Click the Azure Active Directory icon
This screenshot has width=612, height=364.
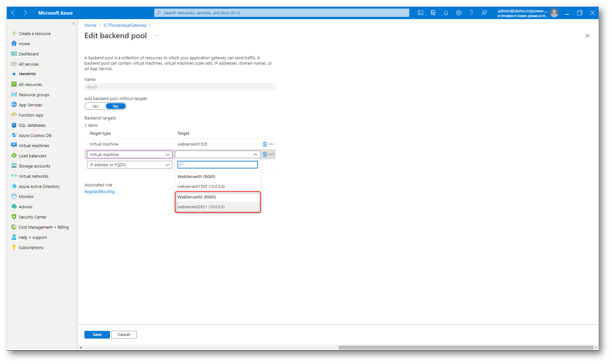(x=14, y=186)
